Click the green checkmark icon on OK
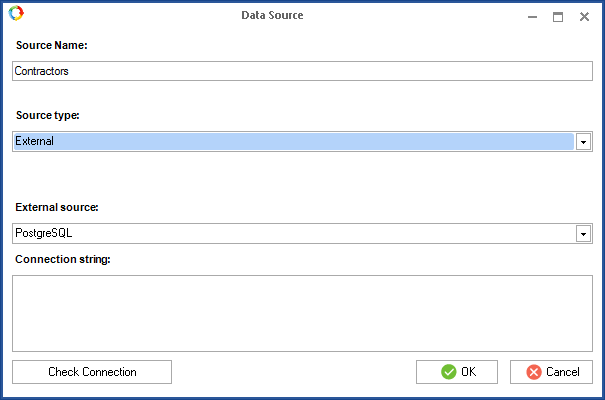The image size is (605, 400). click(x=448, y=372)
